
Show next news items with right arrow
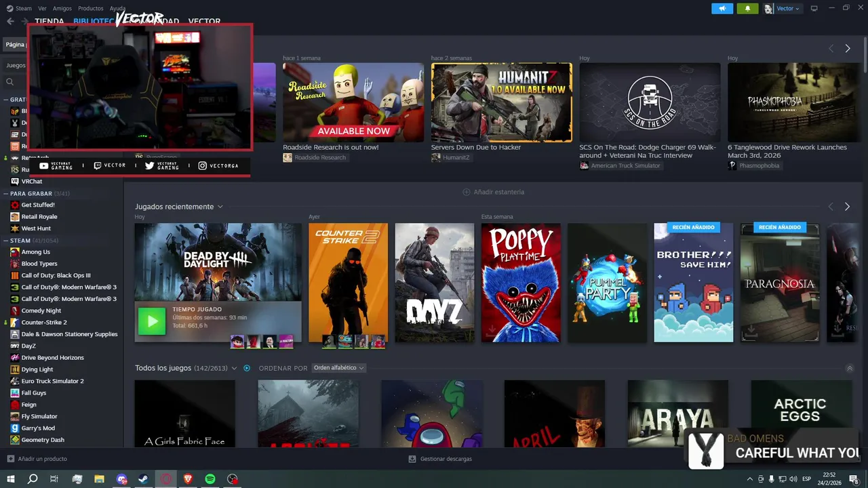(x=847, y=48)
